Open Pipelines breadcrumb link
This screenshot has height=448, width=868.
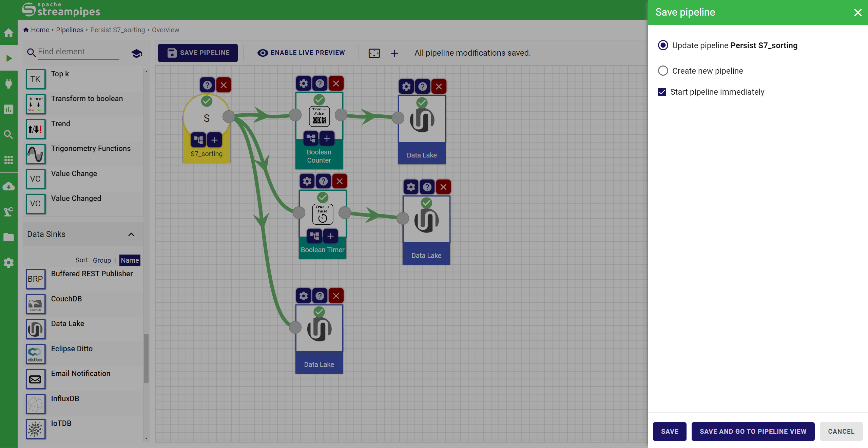click(70, 30)
